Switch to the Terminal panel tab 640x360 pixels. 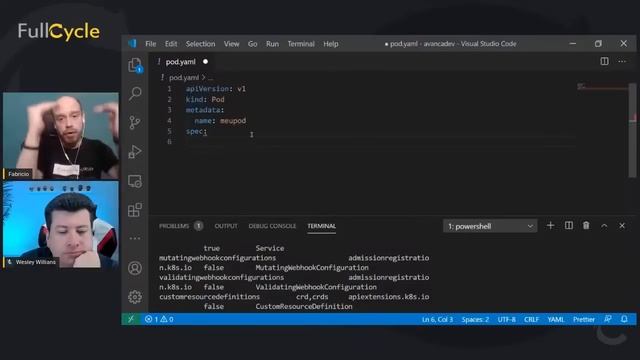(x=322, y=226)
